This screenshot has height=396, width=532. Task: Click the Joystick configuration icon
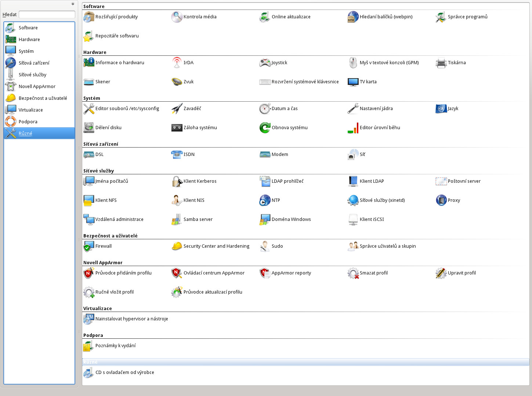click(265, 63)
